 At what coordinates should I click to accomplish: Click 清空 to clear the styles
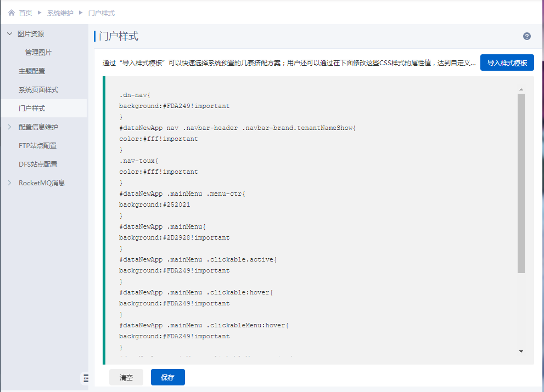click(x=126, y=377)
